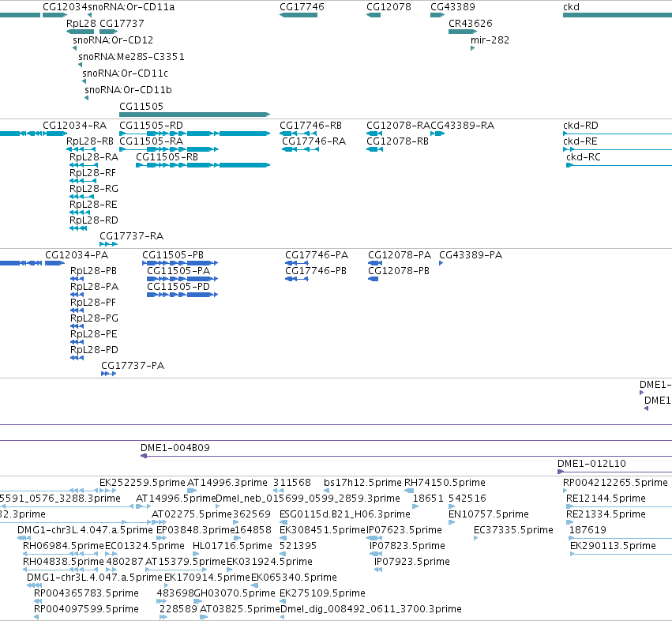This screenshot has height=621, width=672.
Task: Select the EN10757.5prime EST marker
Action: point(452,522)
